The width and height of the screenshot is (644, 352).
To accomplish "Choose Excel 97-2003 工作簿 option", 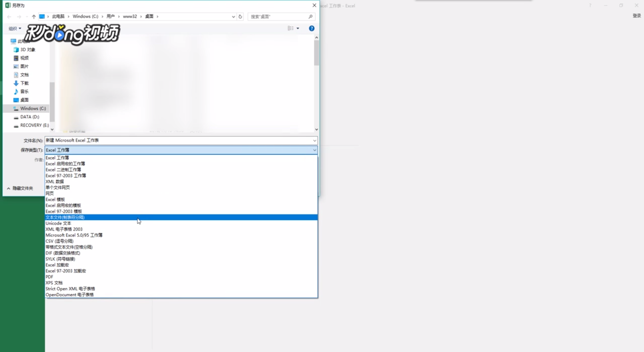I will [181, 176].
